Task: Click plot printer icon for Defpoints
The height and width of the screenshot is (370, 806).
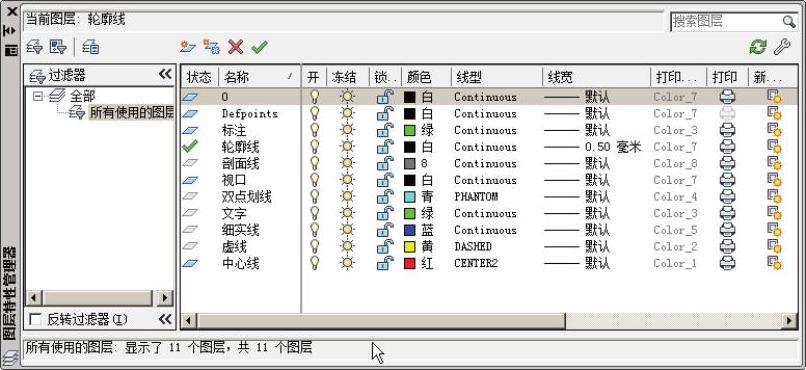Action: pyautogui.click(x=727, y=114)
